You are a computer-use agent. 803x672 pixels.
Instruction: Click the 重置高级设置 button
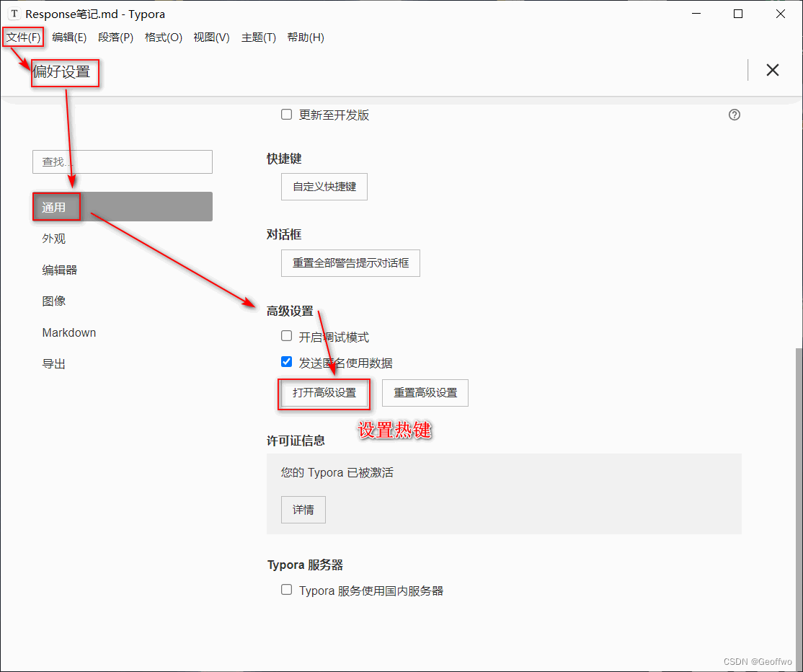[425, 393]
